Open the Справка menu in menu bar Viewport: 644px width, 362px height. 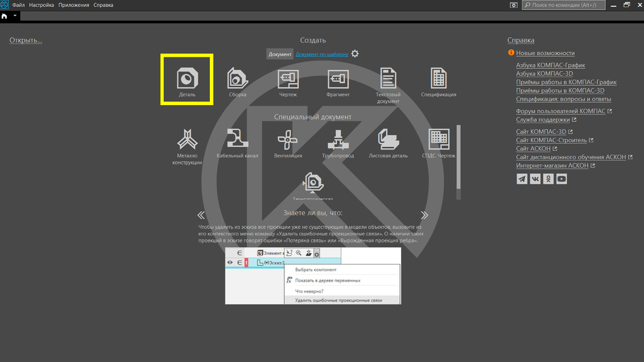[103, 5]
